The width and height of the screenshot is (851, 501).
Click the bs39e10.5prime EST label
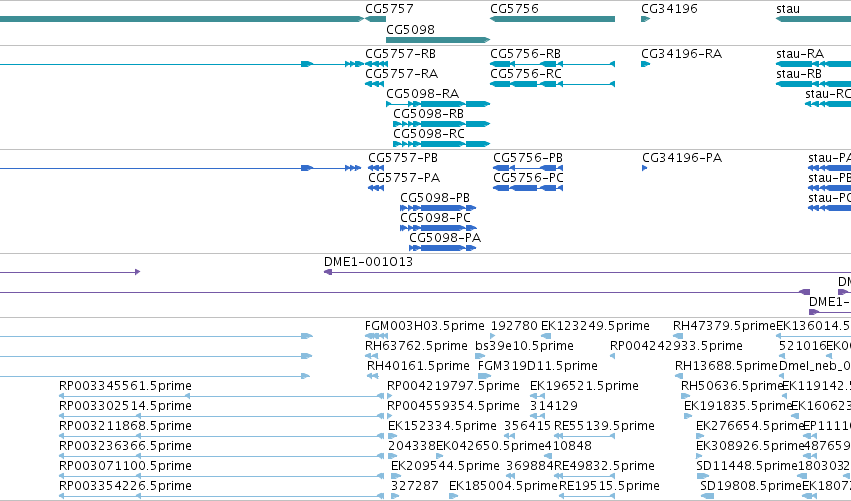pos(524,346)
